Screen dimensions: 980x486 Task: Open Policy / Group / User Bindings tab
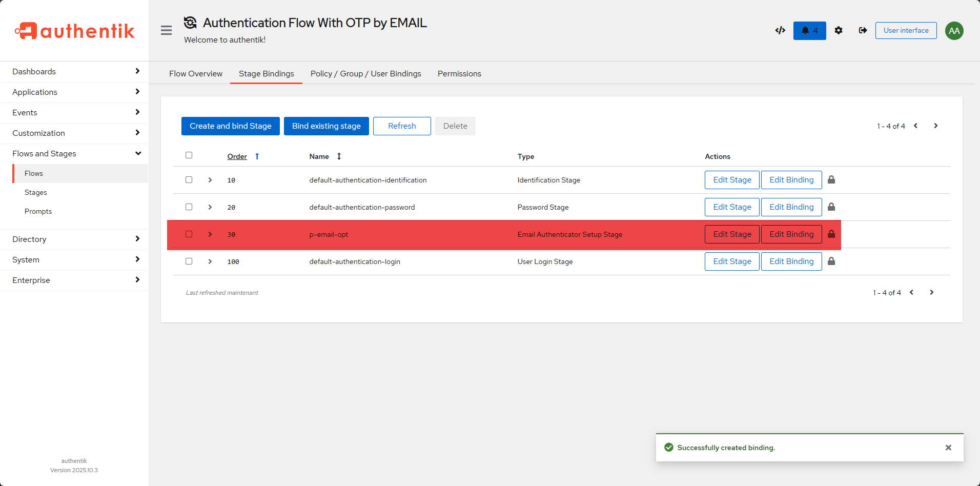click(365, 74)
